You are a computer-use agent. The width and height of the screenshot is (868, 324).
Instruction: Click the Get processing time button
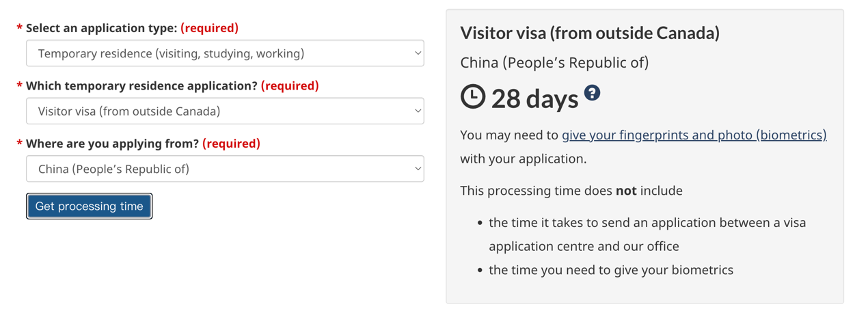point(89,206)
